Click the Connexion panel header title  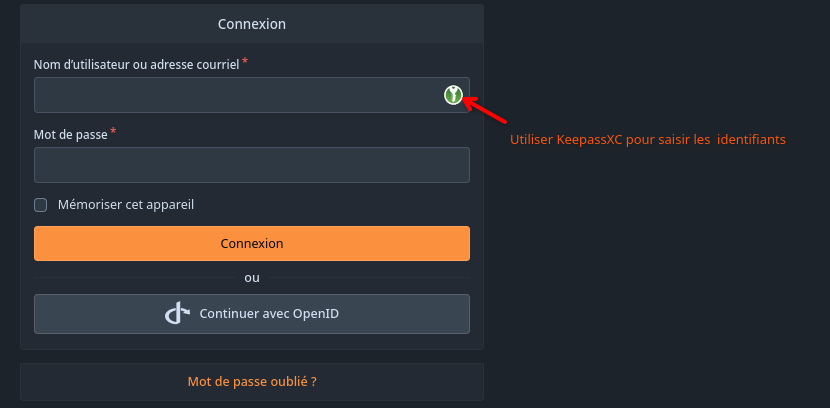(252, 24)
